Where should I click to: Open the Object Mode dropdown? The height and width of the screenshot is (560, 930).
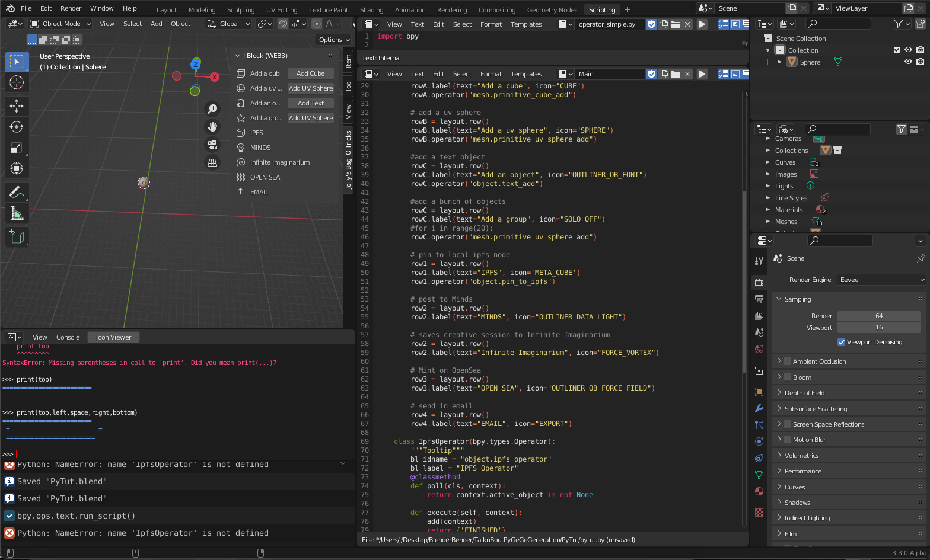pyautogui.click(x=60, y=24)
